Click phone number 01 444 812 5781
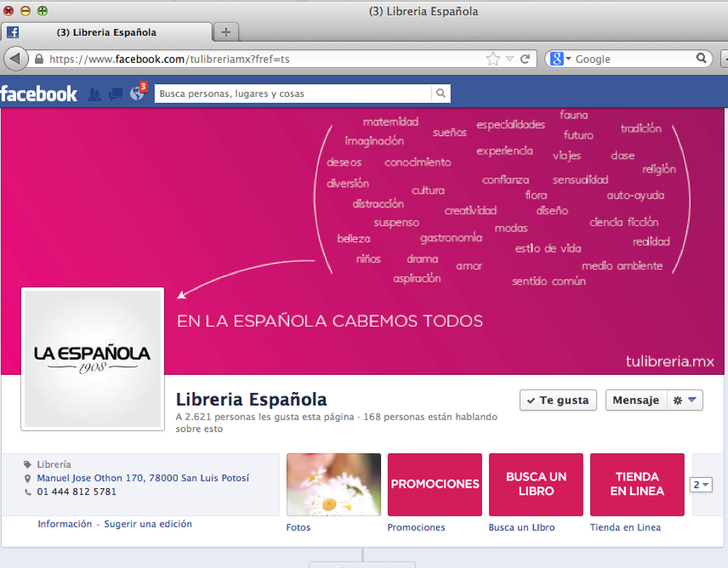The width and height of the screenshot is (728, 568). click(77, 492)
